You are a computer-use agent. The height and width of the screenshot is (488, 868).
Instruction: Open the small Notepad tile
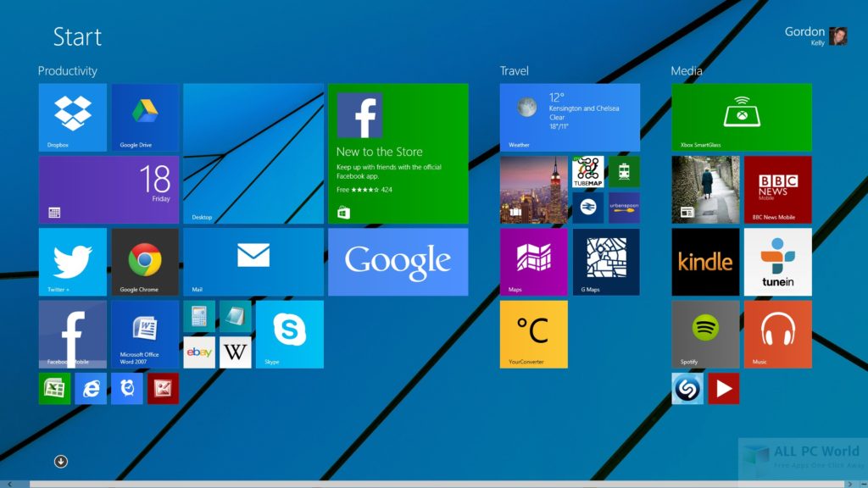tap(236, 316)
